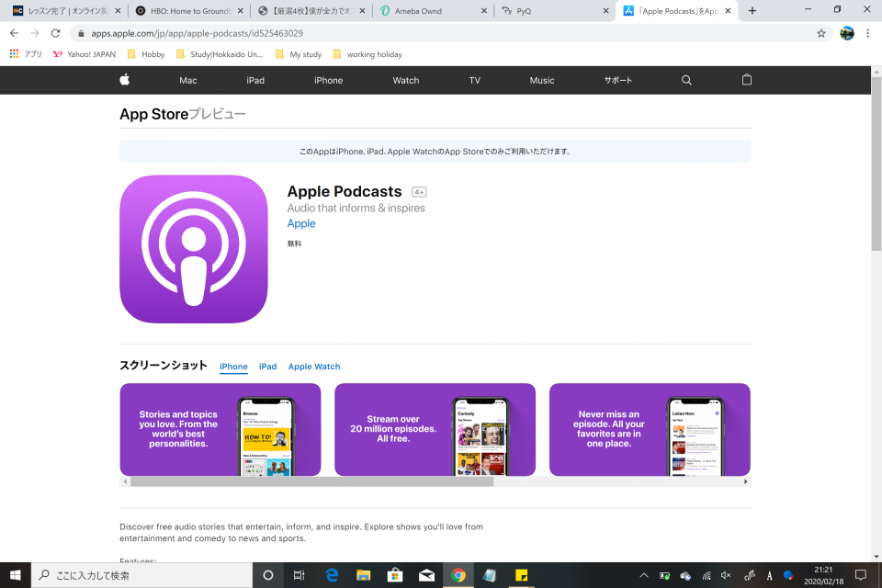Open the Windows Start menu
882x588 pixels.
16,575
